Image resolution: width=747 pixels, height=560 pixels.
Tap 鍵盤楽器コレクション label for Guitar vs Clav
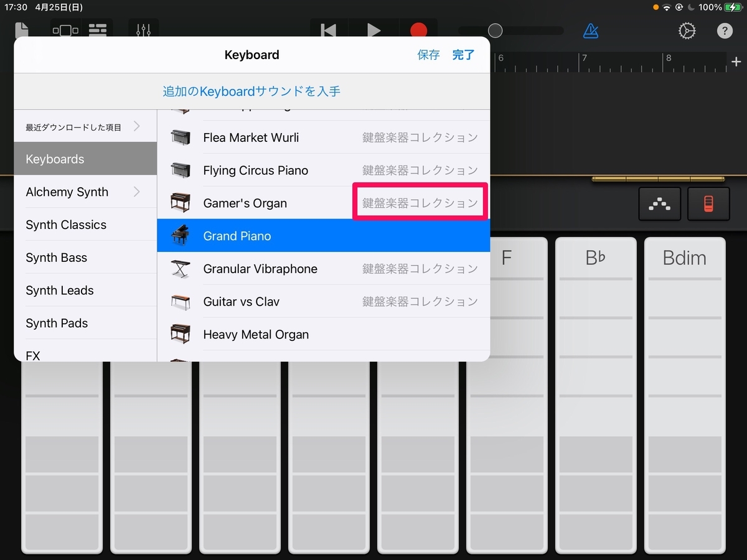coord(420,302)
